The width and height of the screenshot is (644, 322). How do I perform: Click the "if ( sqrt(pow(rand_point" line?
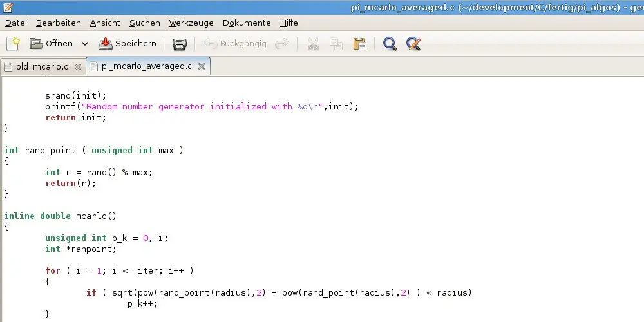pos(279,292)
